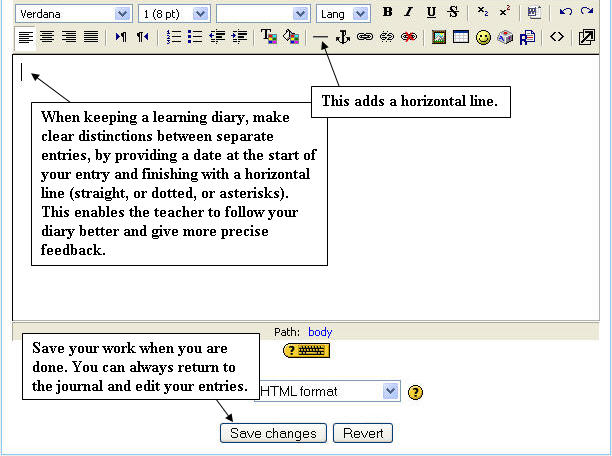
Task: Enlarge the editor with the fullscreen icon
Action: tap(587, 37)
